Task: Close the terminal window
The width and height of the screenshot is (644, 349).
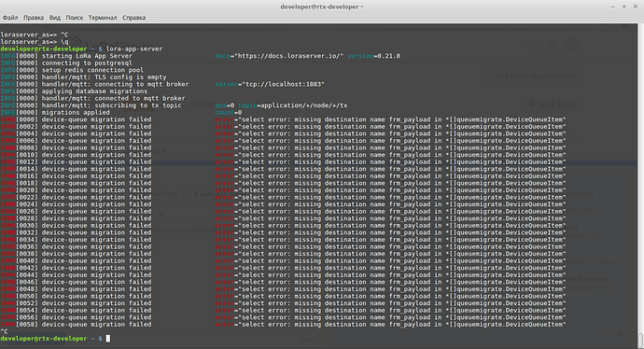Action: click(x=635, y=7)
